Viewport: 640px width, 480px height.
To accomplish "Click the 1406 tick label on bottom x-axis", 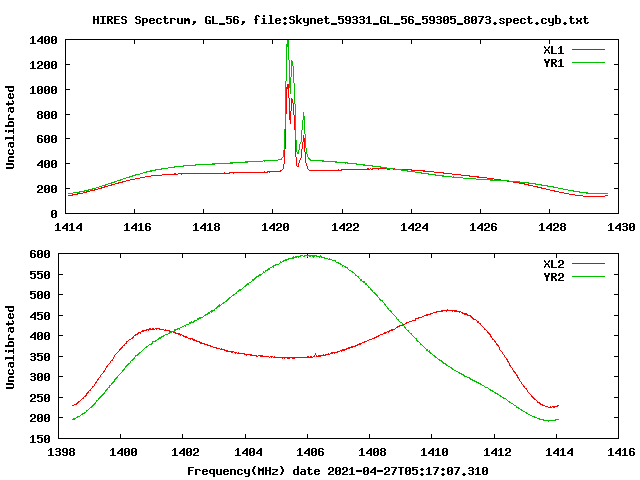I will click(310, 452).
